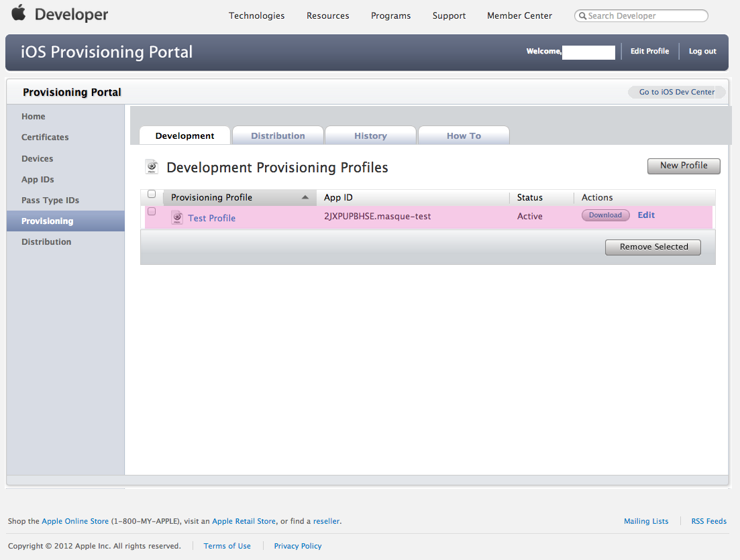Open the Support menu
The width and height of the screenshot is (740, 560).
click(x=449, y=15)
